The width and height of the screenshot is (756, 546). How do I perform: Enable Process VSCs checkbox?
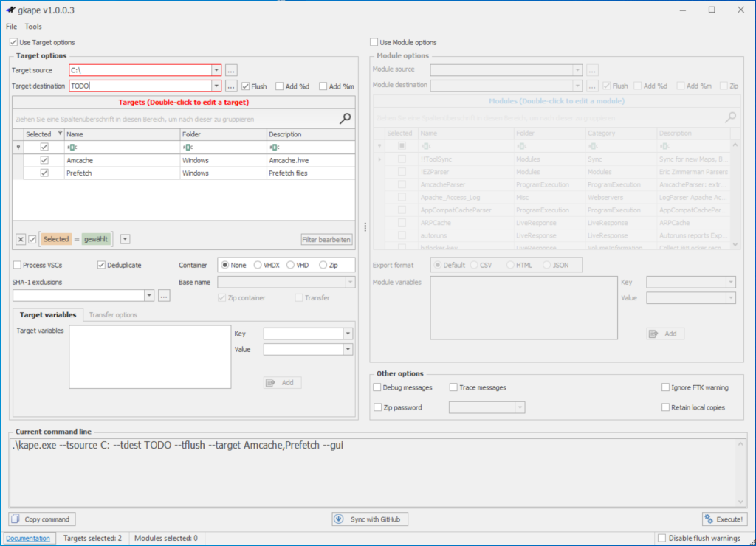18,265
